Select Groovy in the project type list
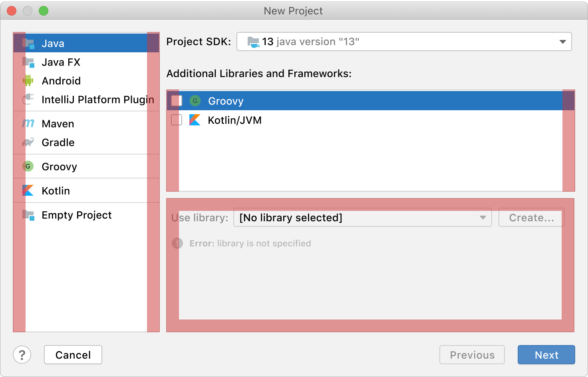The image size is (588, 377). tap(60, 167)
